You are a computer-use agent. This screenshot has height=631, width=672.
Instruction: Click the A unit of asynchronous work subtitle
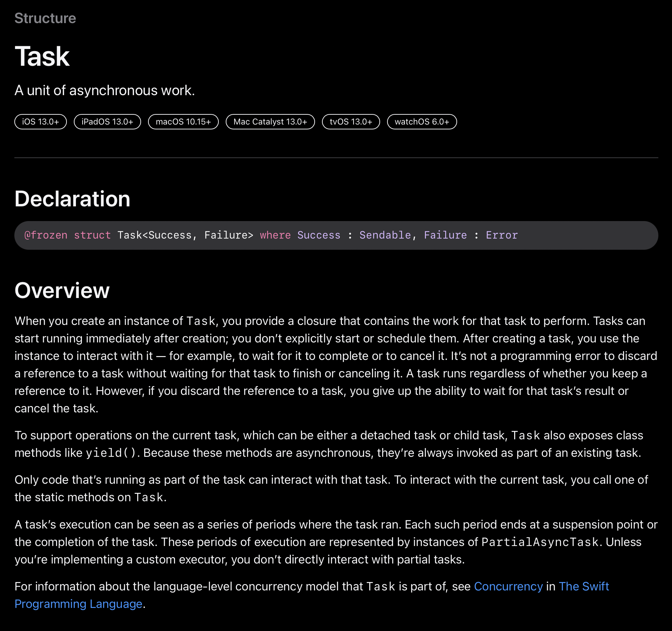[x=105, y=91]
